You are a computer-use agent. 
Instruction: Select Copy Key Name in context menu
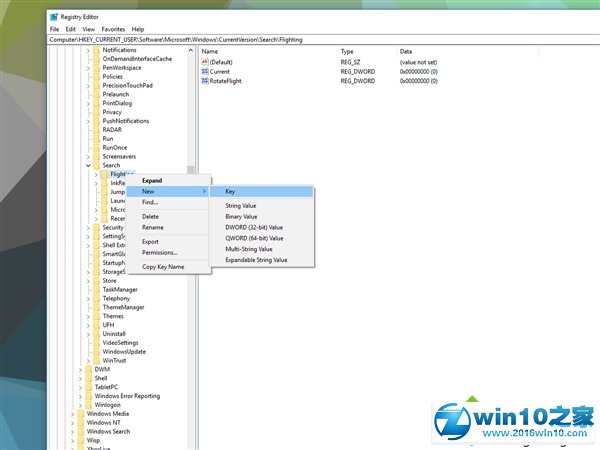click(x=162, y=267)
